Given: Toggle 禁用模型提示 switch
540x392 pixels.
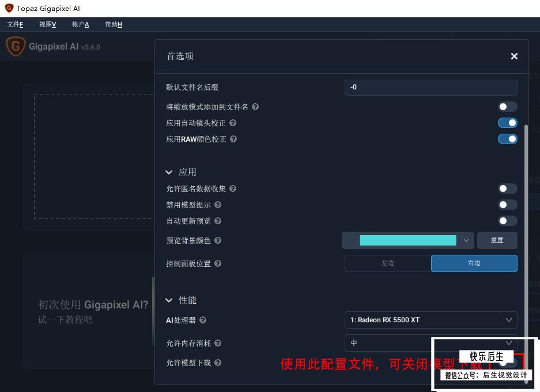Looking at the screenshot, I should [507, 205].
